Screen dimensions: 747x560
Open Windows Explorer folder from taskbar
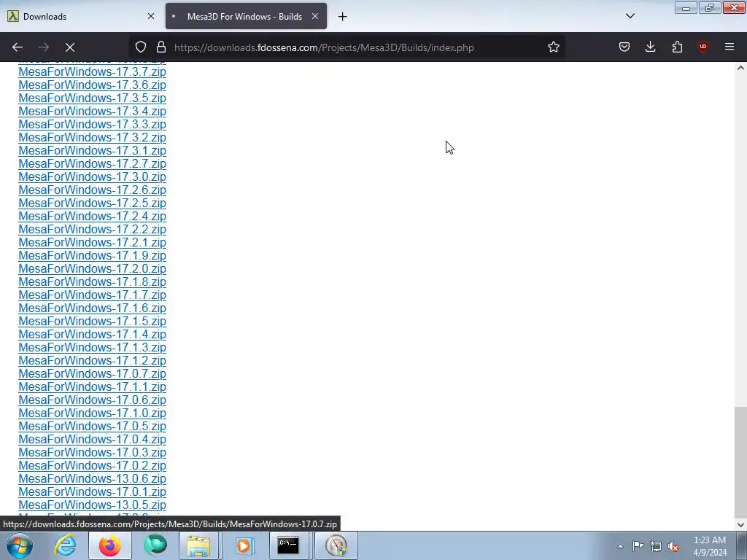(x=198, y=545)
